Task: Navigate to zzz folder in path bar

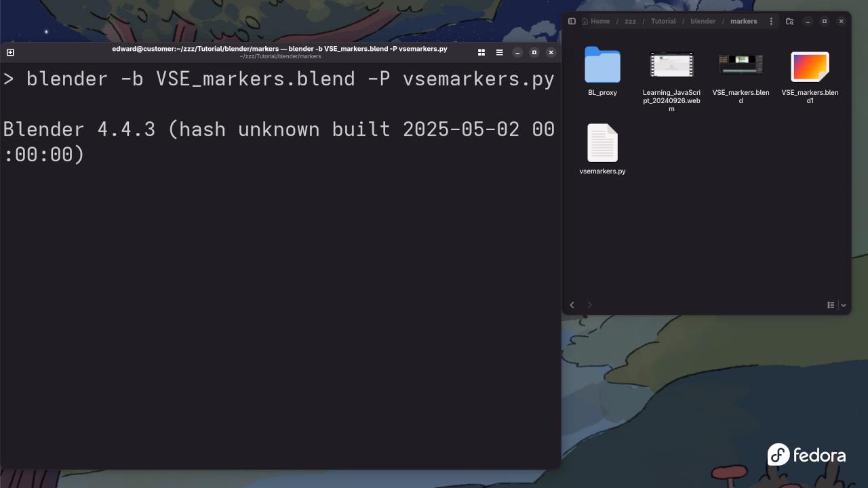Action: [631, 21]
